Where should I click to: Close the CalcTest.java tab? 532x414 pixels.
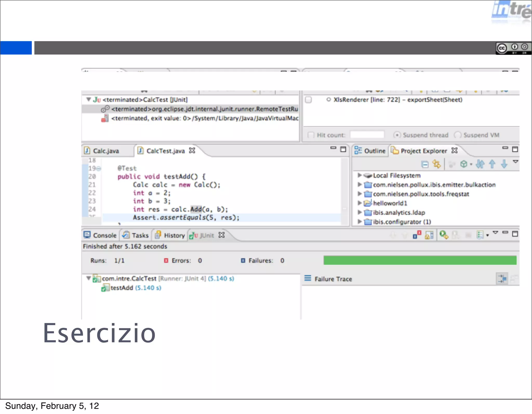[192, 150]
